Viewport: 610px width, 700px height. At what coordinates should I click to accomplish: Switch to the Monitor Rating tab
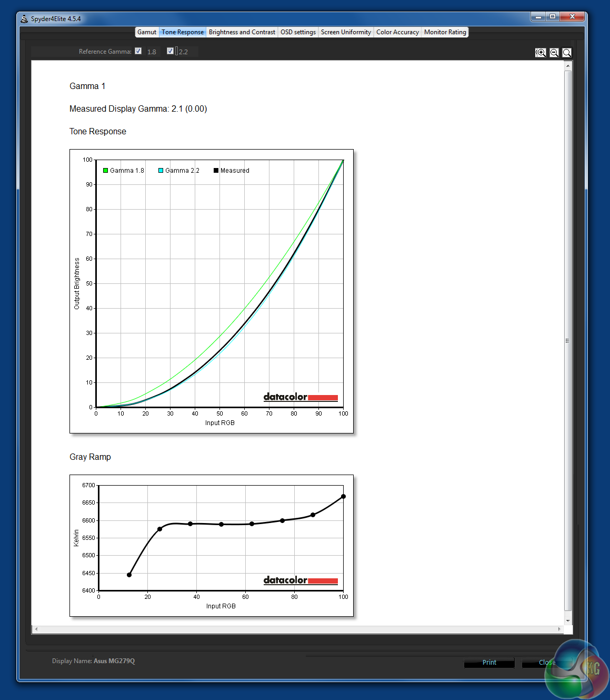(x=445, y=32)
